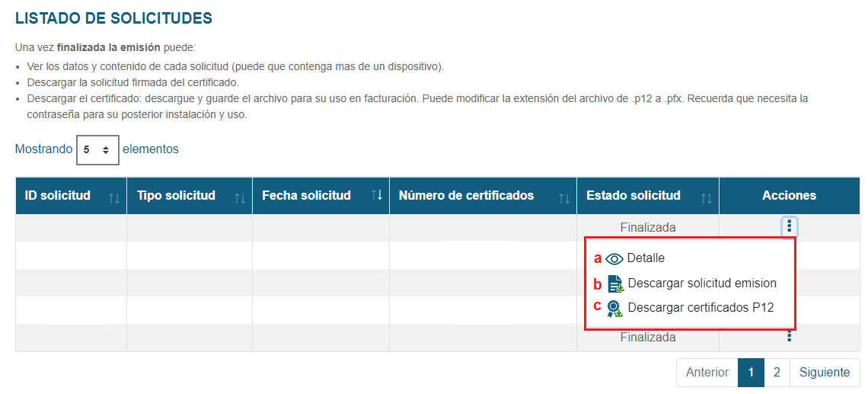This screenshot has height=394, width=868.
Task: Choose Descargar solicitud emision menu entry
Action: [x=702, y=283]
